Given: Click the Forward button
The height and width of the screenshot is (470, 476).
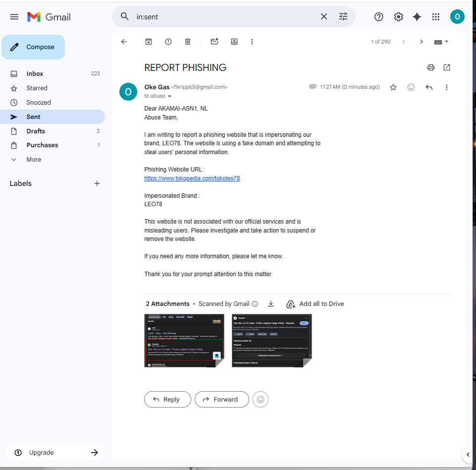Looking at the screenshot, I should [221, 399].
